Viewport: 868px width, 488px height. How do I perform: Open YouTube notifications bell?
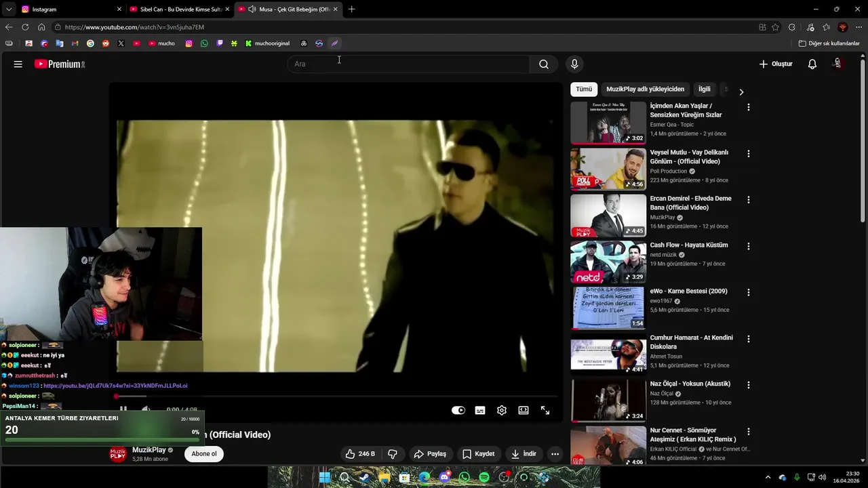(x=812, y=64)
